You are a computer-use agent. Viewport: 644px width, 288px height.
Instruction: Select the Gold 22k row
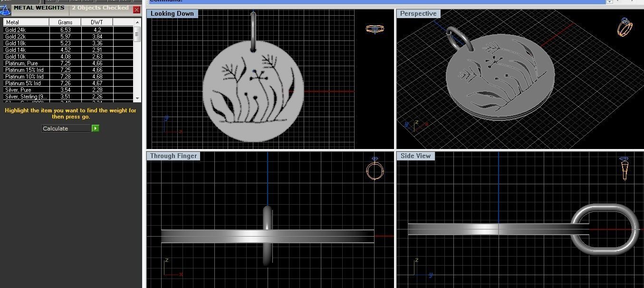click(x=68, y=36)
